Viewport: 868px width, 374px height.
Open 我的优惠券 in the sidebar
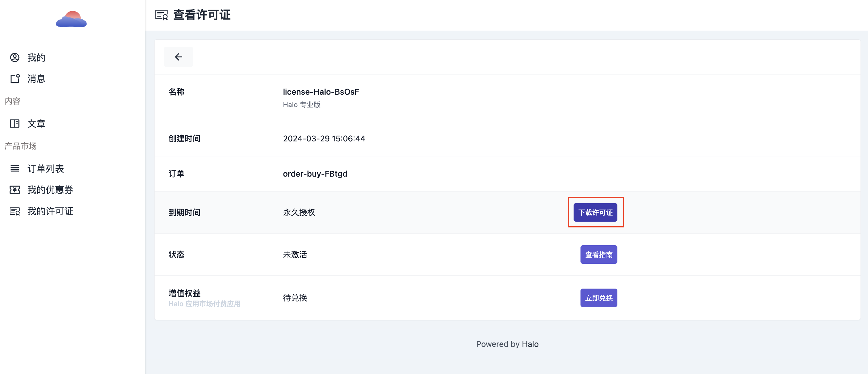(50, 190)
